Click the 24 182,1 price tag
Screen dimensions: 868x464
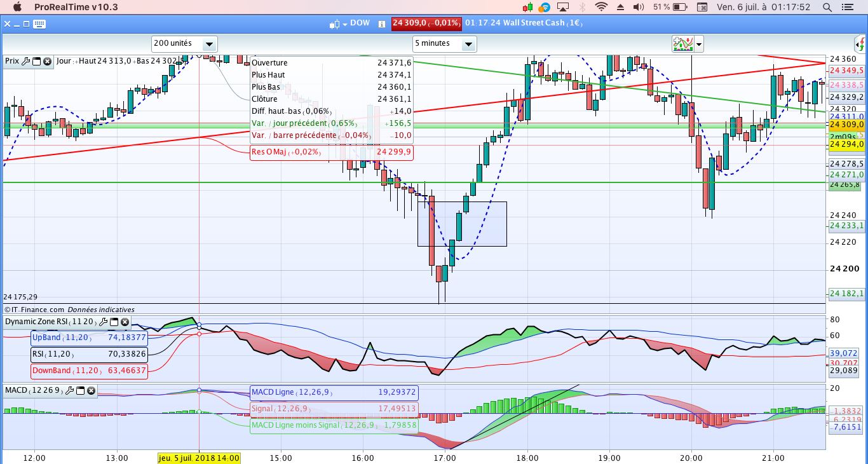pos(846,294)
